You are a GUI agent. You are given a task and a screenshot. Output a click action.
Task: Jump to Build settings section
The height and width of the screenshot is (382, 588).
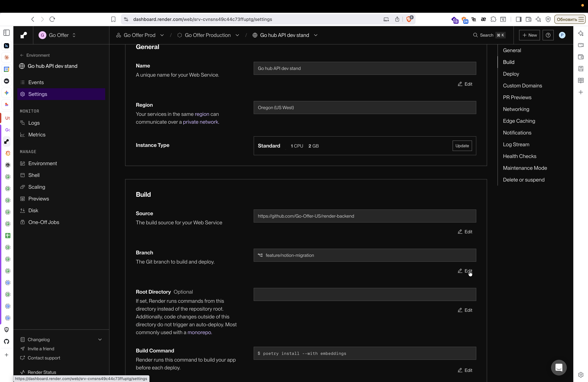(508, 62)
